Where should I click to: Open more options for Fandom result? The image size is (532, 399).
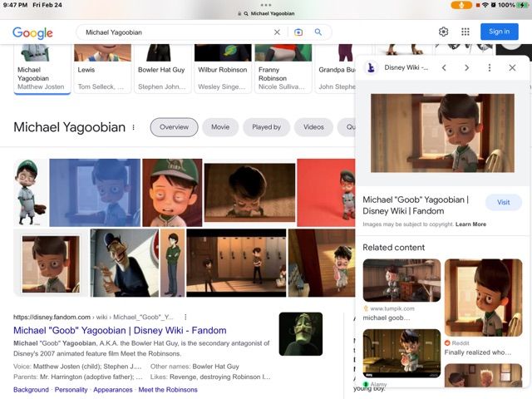pos(185,318)
